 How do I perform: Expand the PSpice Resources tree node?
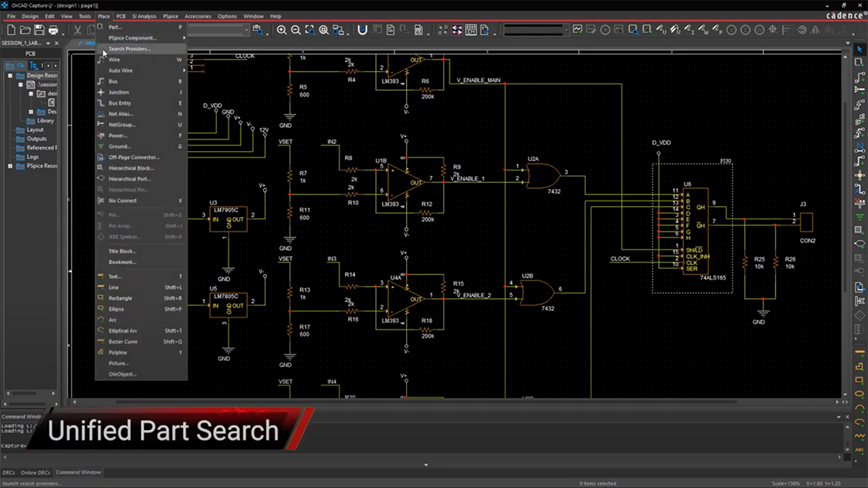coord(10,166)
